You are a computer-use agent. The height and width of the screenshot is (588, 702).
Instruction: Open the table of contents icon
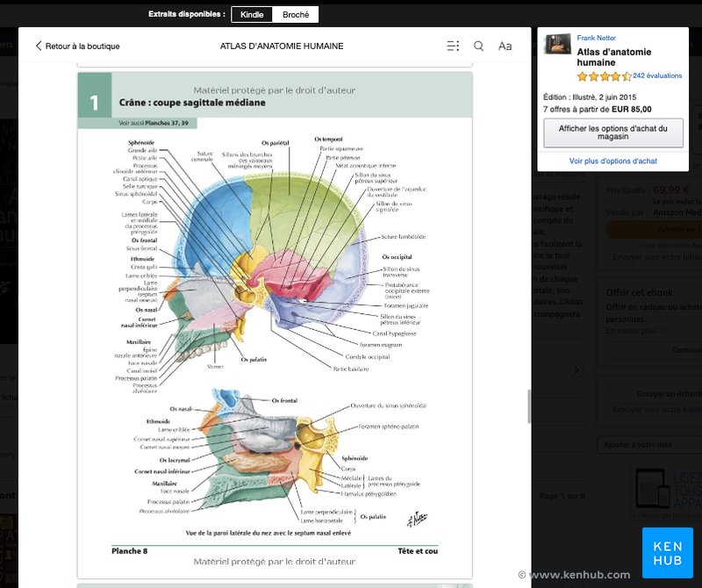[x=453, y=46]
